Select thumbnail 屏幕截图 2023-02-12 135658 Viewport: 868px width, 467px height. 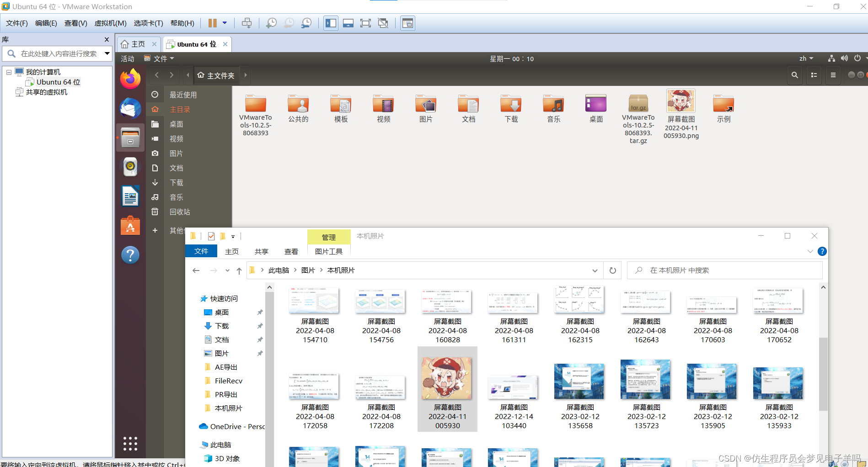pyautogui.click(x=580, y=396)
